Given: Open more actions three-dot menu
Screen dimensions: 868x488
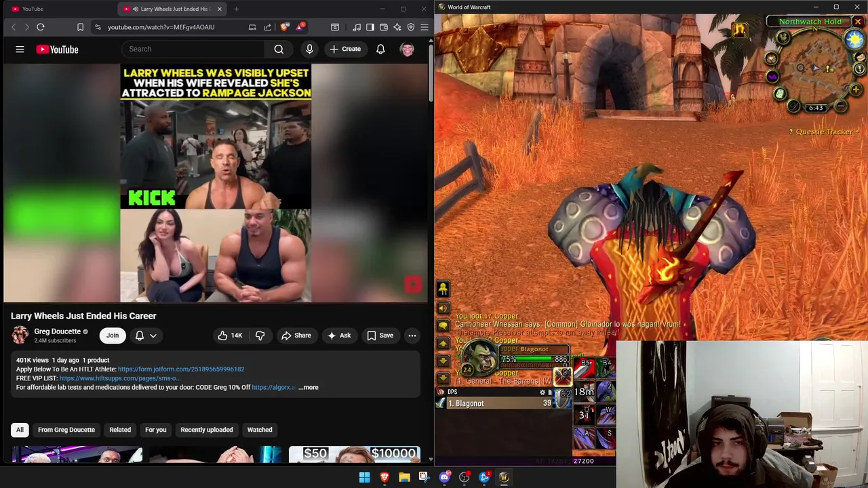Looking at the screenshot, I should [x=412, y=335].
